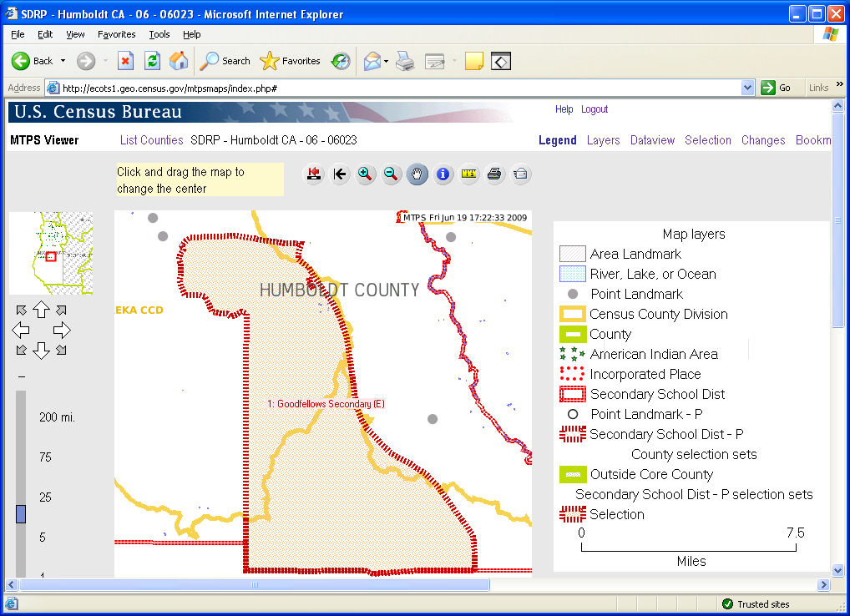
Task: Expand the address bar URL dropdown
Action: (747, 88)
